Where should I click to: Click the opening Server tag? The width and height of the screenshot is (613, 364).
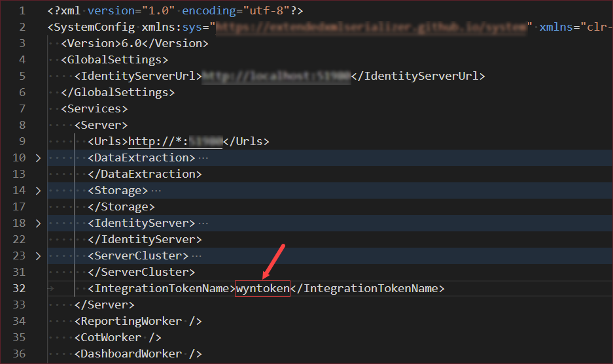pyautogui.click(x=101, y=125)
